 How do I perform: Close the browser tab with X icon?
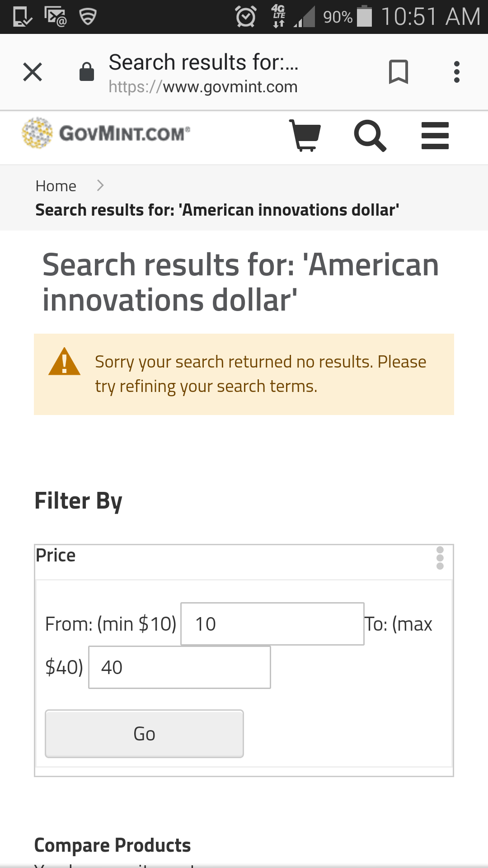(33, 72)
